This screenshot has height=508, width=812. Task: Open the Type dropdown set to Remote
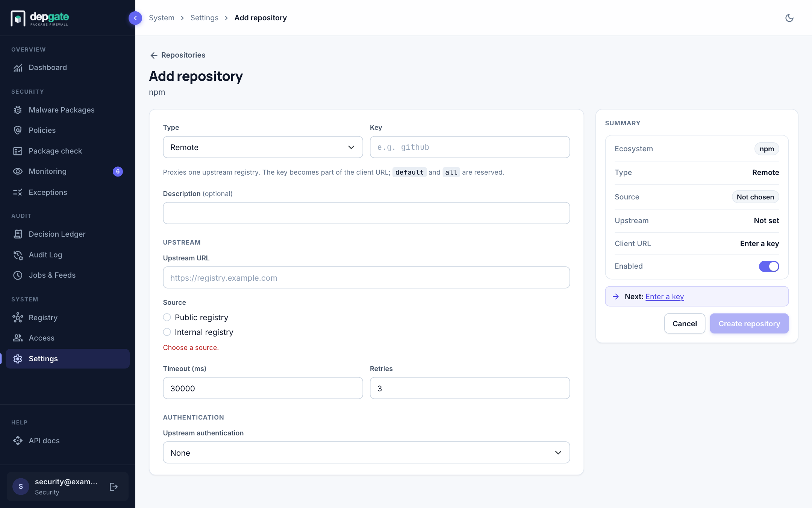click(x=263, y=147)
